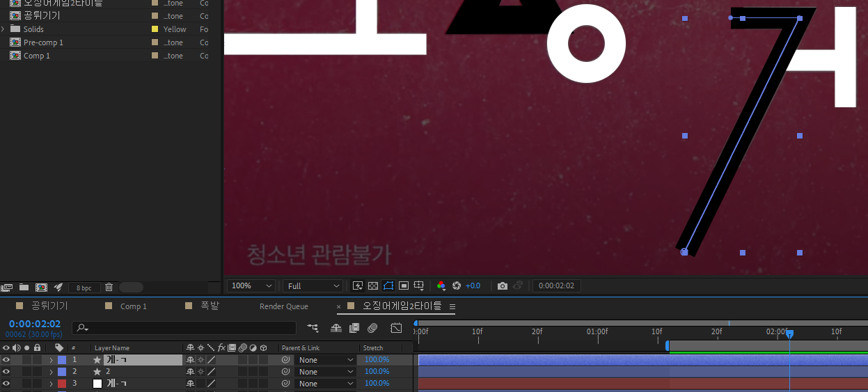This screenshot has height=392, width=868.
Task: Switch to the 공튀기기 timeline tab
Action: (x=49, y=306)
